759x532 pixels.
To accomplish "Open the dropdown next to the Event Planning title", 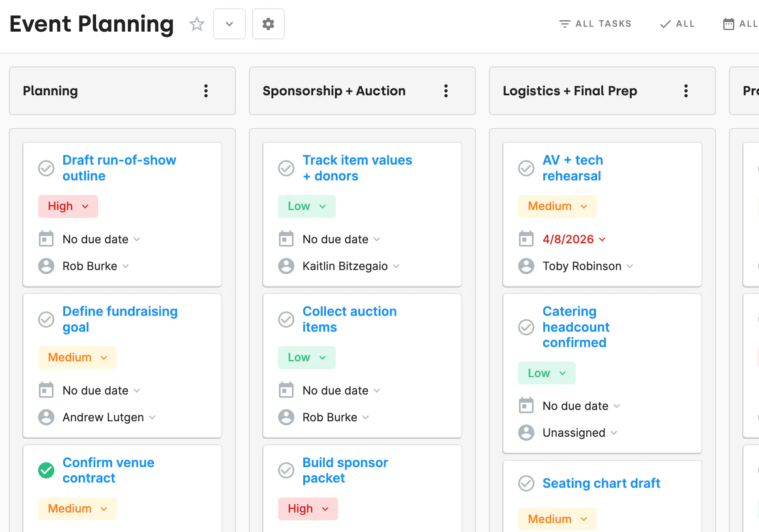I will (x=229, y=24).
